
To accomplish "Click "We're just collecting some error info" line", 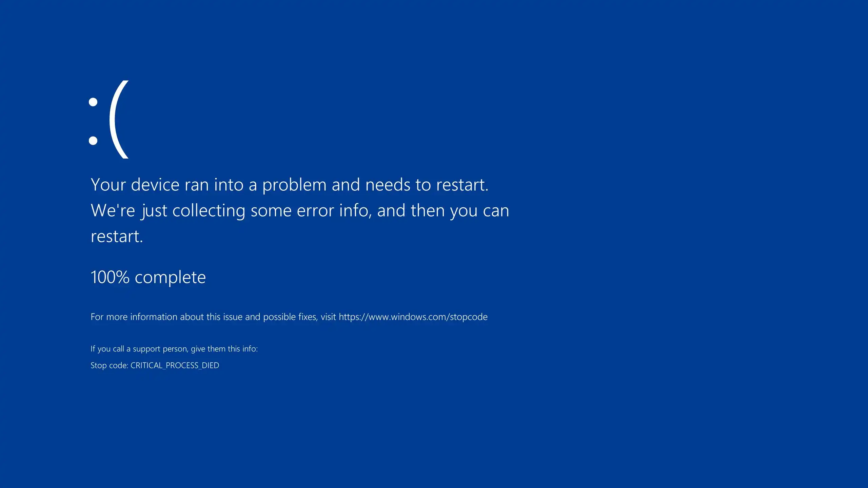I will (x=230, y=211).
